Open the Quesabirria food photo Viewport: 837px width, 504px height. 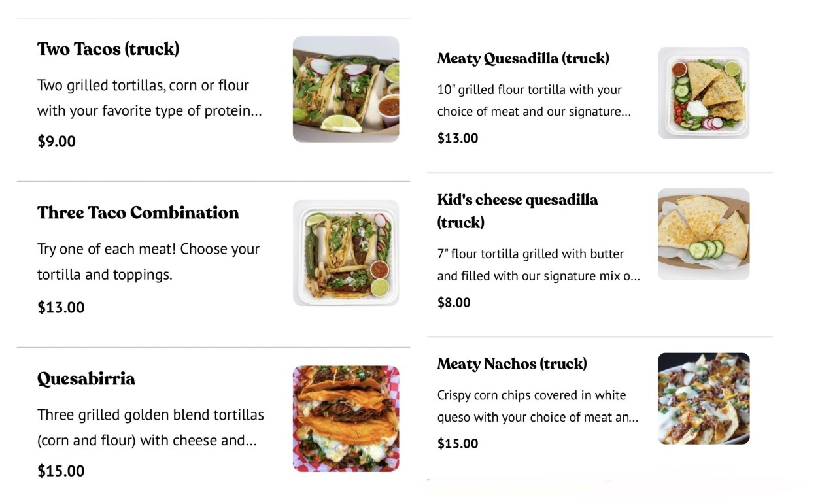tap(346, 418)
